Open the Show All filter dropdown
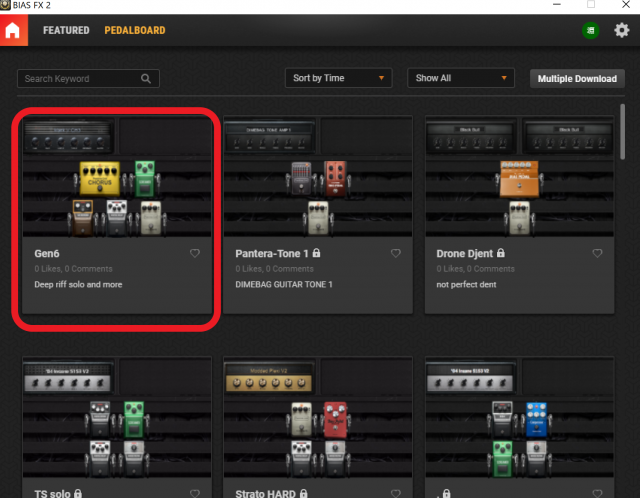This screenshot has width=640, height=498. coord(461,78)
